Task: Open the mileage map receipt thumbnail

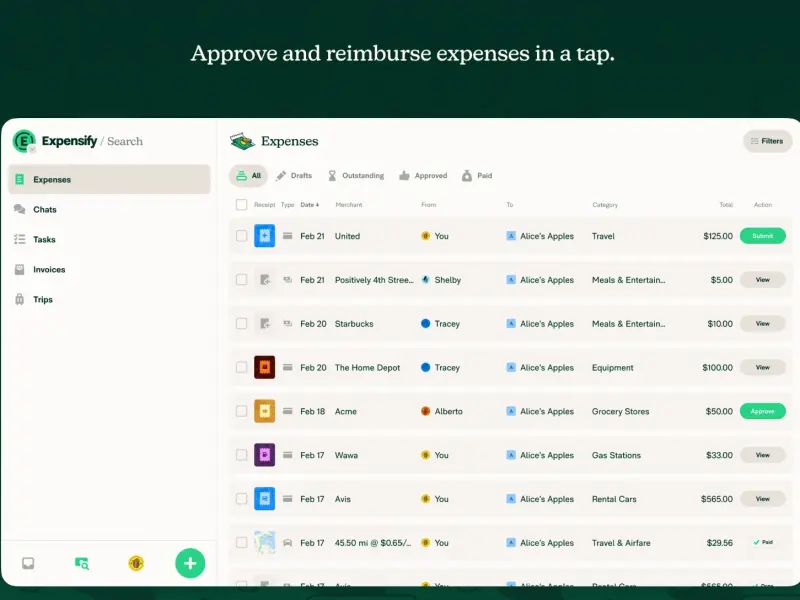Action: coord(264,543)
